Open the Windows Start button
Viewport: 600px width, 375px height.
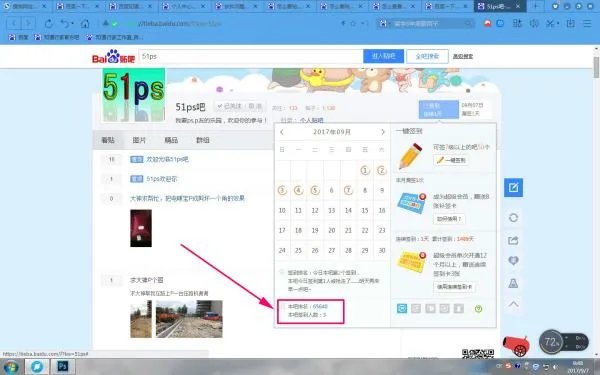[x=11, y=367]
